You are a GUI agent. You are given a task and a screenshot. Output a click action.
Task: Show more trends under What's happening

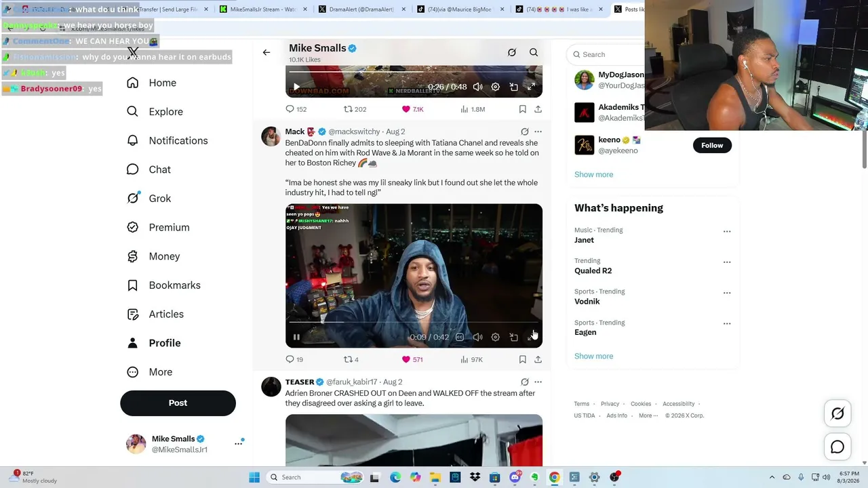[593, 356]
